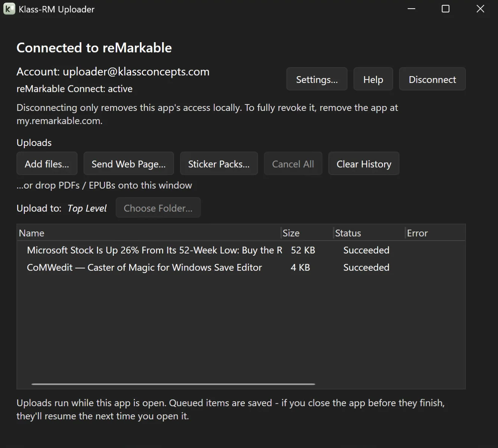Open the Help button
The image size is (498, 448).
(x=373, y=79)
